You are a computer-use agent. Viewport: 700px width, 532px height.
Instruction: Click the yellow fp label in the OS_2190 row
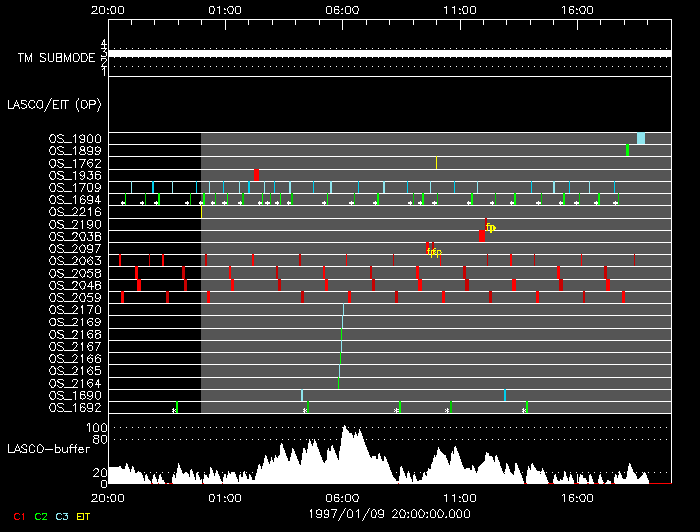pyautogui.click(x=491, y=228)
